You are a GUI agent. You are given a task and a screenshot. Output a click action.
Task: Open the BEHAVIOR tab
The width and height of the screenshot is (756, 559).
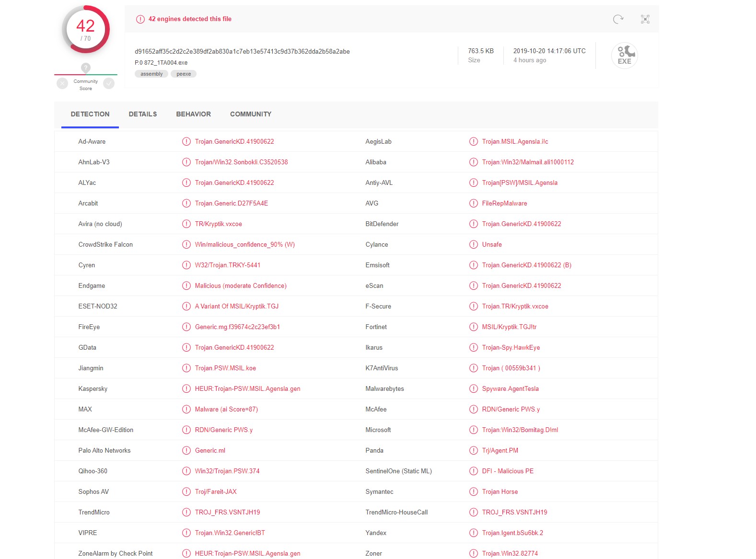pos(193,114)
